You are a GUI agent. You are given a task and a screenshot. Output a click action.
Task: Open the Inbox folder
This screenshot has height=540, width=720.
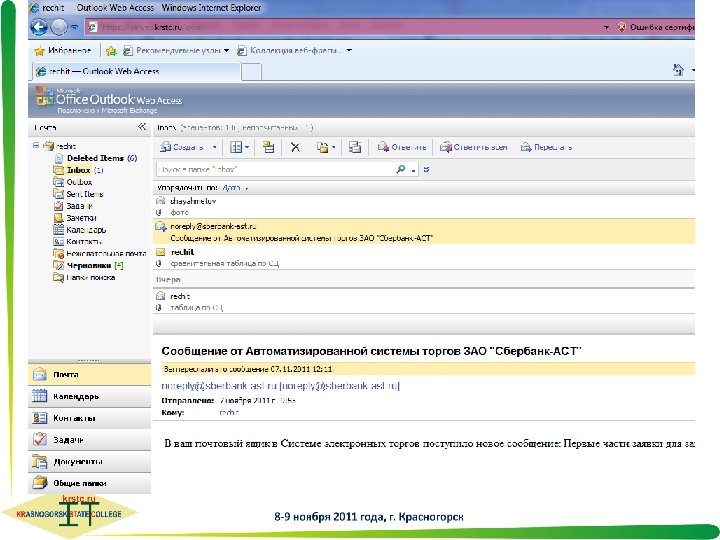(x=78, y=170)
